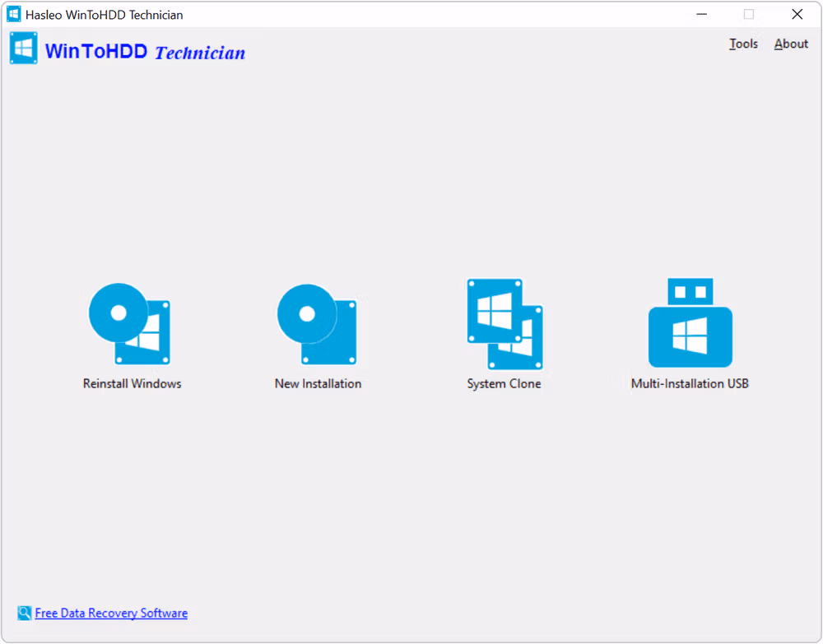Open the Tools menu
This screenshot has height=644, width=823.
tap(743, 44)
